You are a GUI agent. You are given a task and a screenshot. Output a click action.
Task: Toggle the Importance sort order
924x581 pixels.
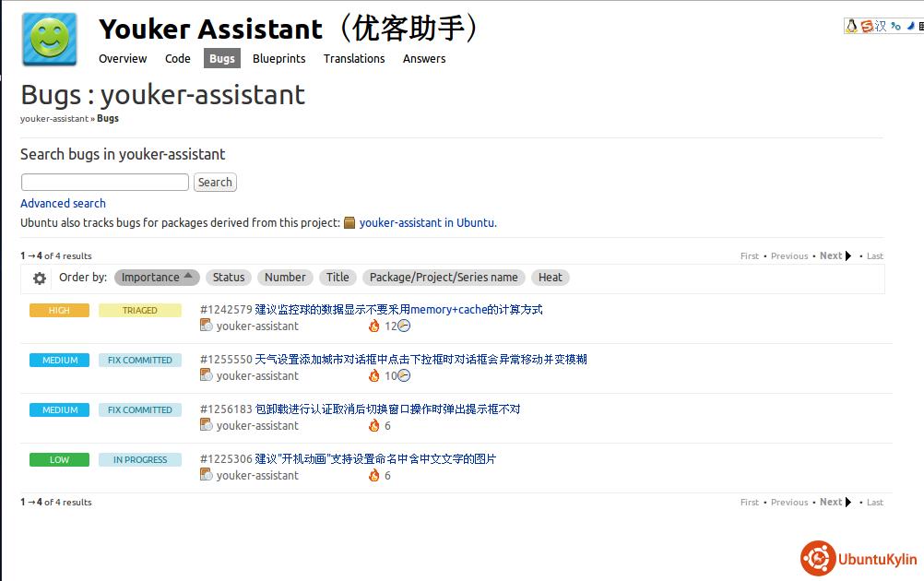pyautogui.click(x=157, y=277)
